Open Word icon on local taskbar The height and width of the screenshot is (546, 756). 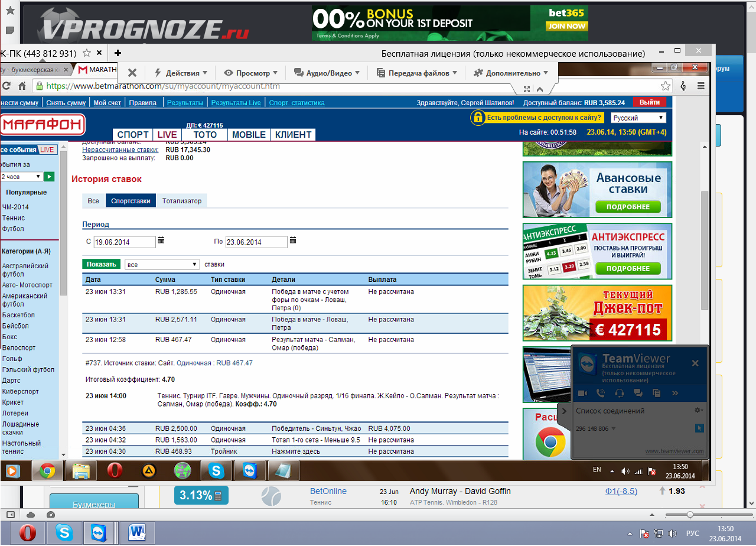tap(138, 533)
